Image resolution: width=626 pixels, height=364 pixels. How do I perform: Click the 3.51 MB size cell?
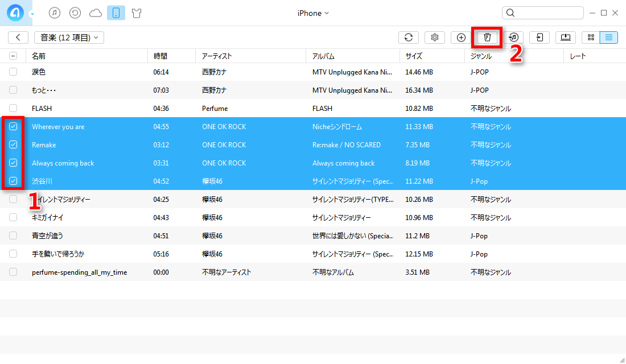tap(418, 272)
